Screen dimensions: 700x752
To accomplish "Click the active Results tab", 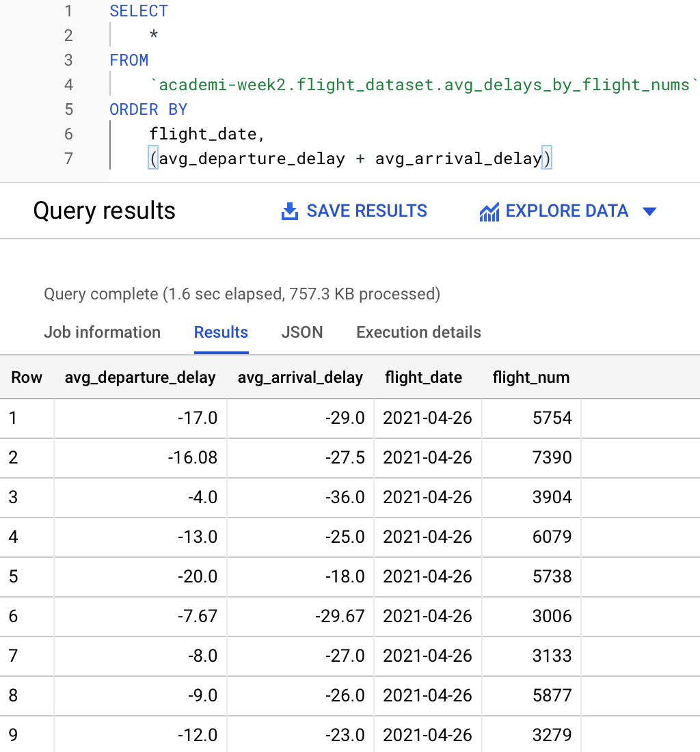I will click(x=221, y=332).
